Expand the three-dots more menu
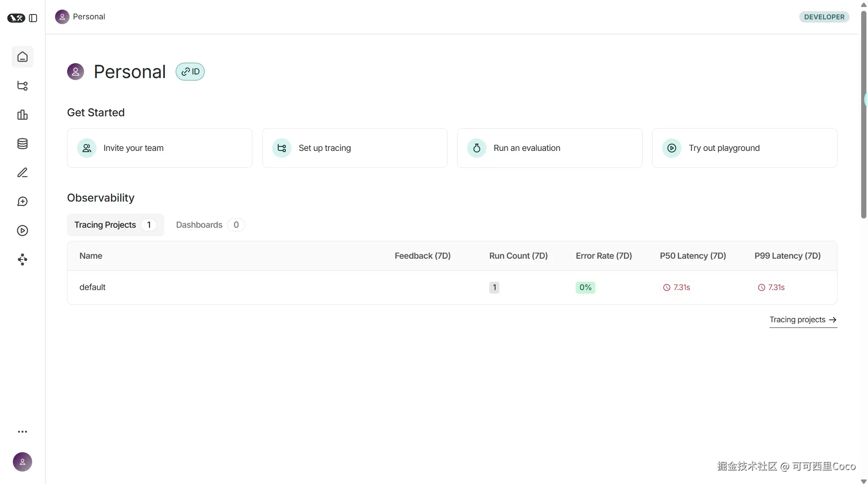Viewport: 868px width, 484px height. pos(23,432)
